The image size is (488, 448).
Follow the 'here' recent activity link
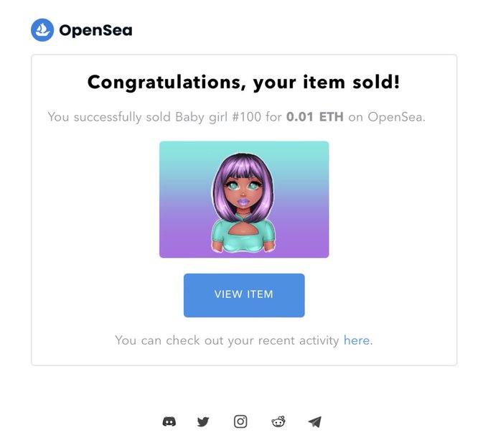[x=357, y=340]
